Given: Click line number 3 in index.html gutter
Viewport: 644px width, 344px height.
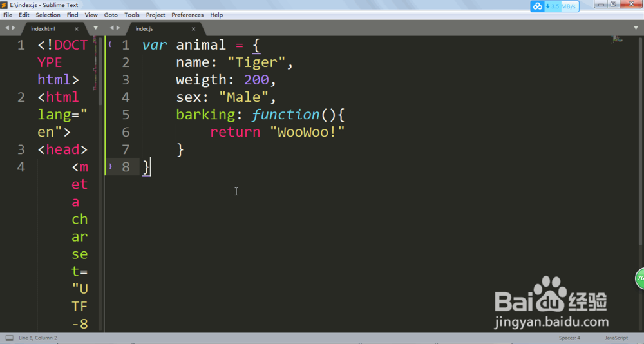Looking at the screenshot, I should coord(21,149).
